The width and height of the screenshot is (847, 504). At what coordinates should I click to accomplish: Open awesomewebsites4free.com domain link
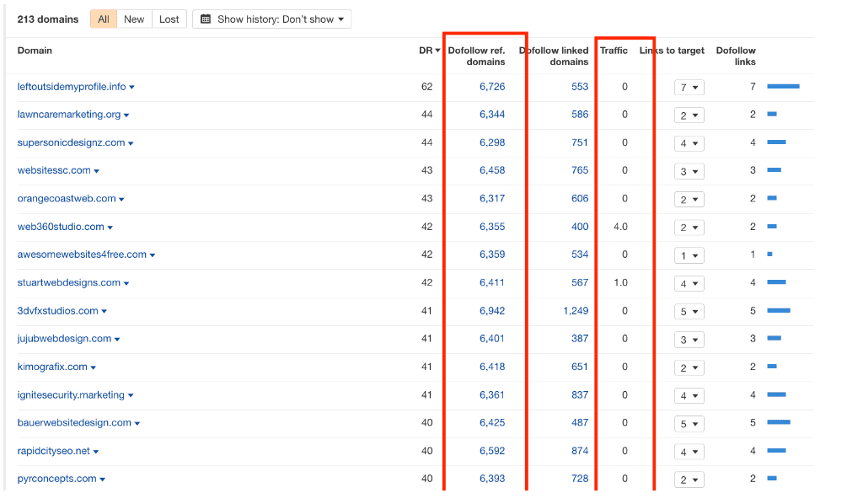point(82,255)
